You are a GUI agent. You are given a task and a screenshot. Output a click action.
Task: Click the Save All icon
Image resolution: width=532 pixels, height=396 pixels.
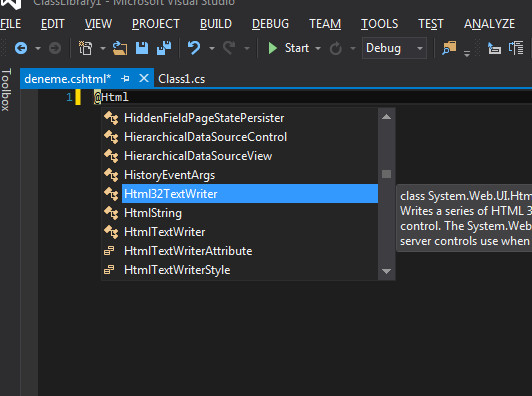pos(164,48)
